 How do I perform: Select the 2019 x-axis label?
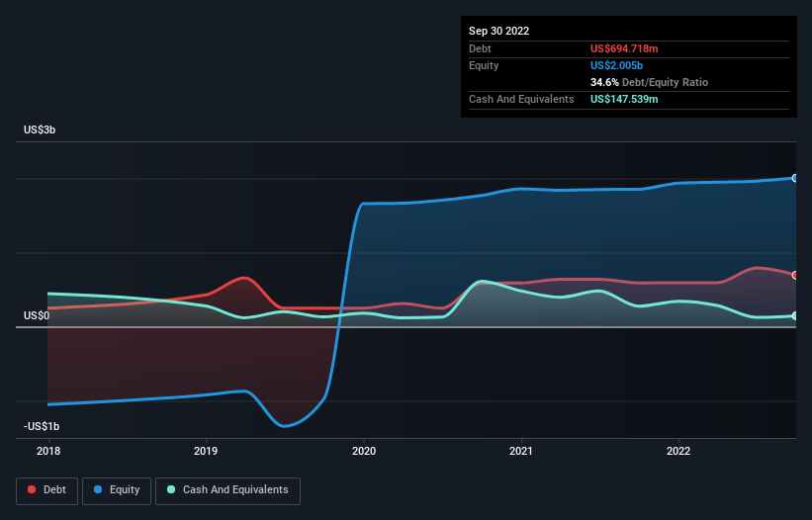(206, 451)
